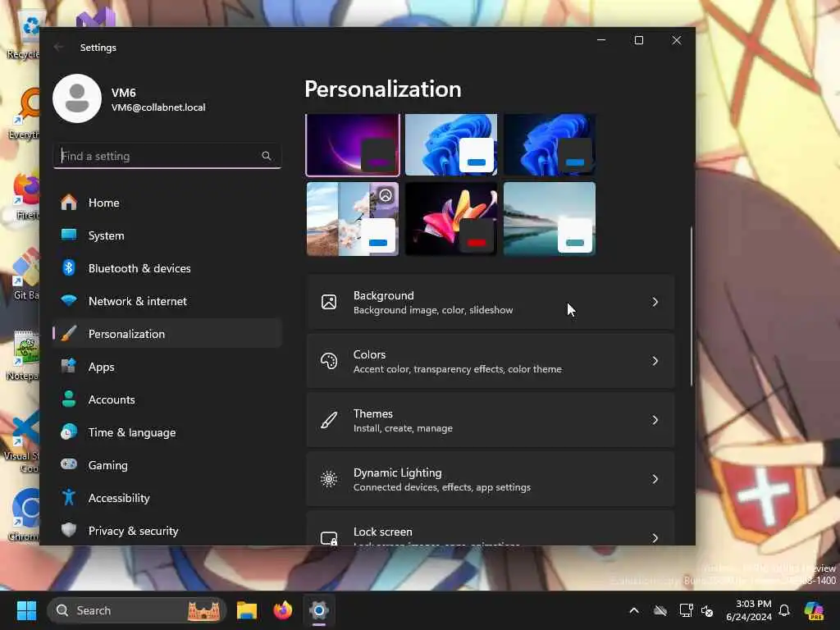
Task: Expand the Lock screen chevron
Action: (655, 537)
